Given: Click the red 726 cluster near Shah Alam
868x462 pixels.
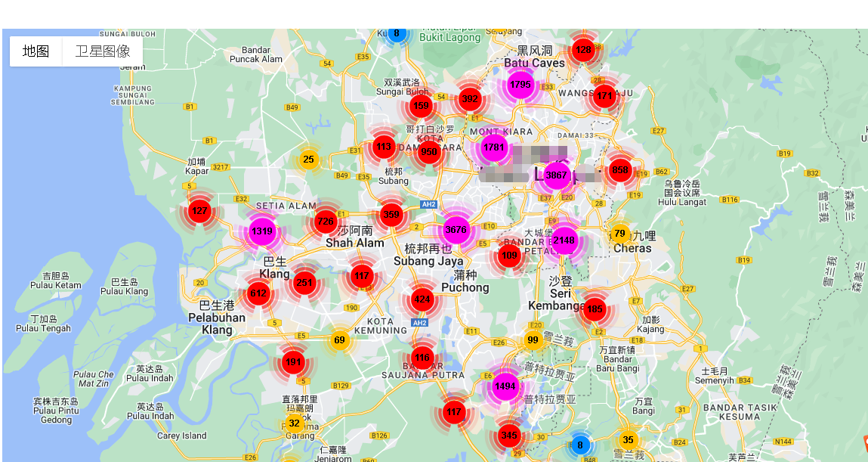Looking at the screenshot, I should (326, 222).
